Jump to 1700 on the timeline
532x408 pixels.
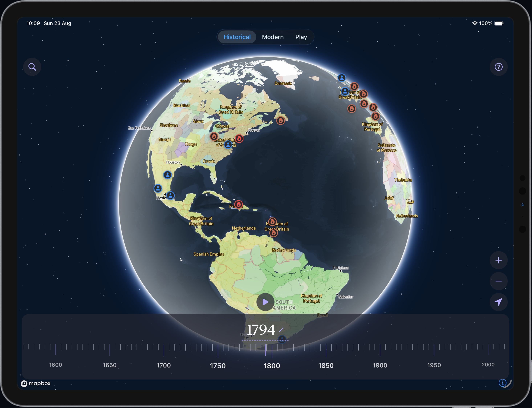(x=164, y=365)
